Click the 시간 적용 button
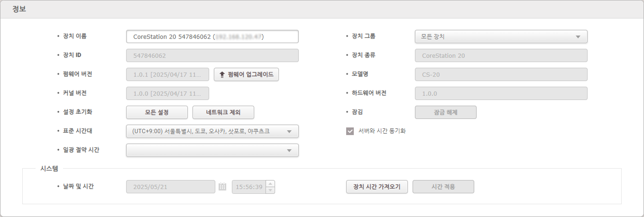 [443, 187]
